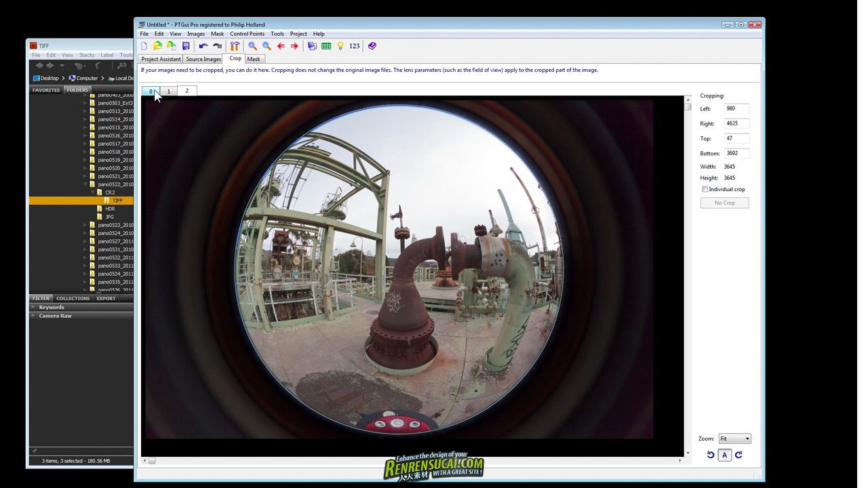
Task: Open Favorites tab in Bridge
Action: (x=46, y=89)
